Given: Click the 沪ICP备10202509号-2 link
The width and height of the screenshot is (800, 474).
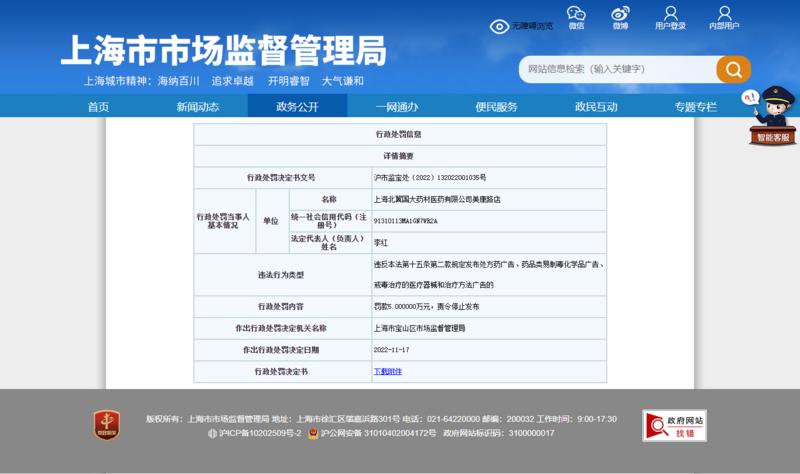Looking at the screenshot, I should [260, 433].
